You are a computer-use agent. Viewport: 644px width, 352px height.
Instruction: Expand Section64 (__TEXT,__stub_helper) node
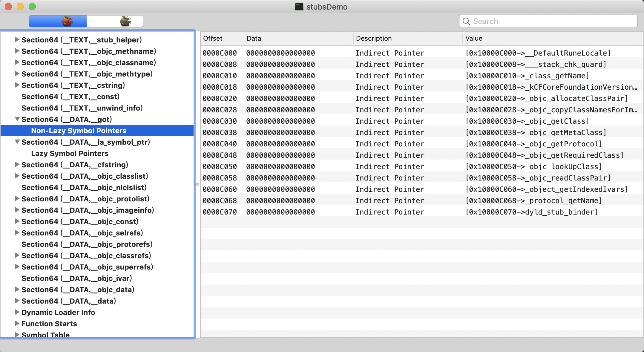[x=17, y=40]
